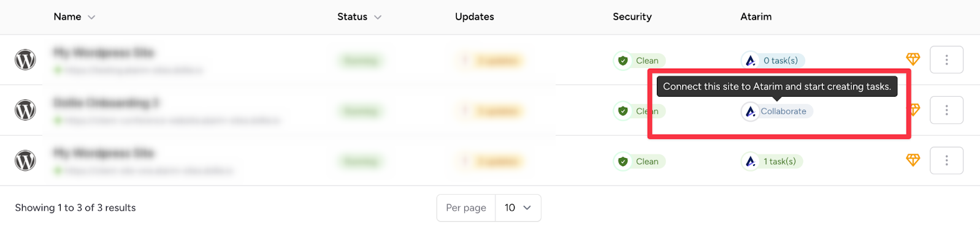
Task: Click the Clean security badge in first row
Action: [640, 61]
